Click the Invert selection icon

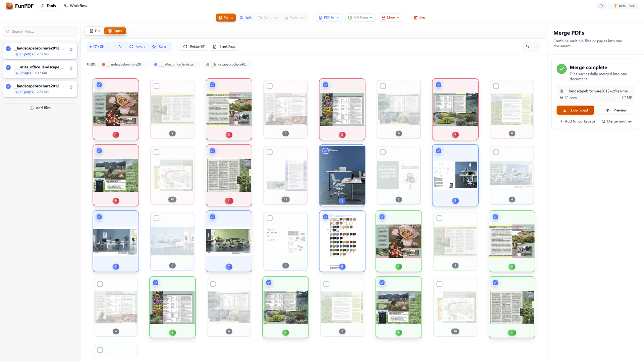137,46
